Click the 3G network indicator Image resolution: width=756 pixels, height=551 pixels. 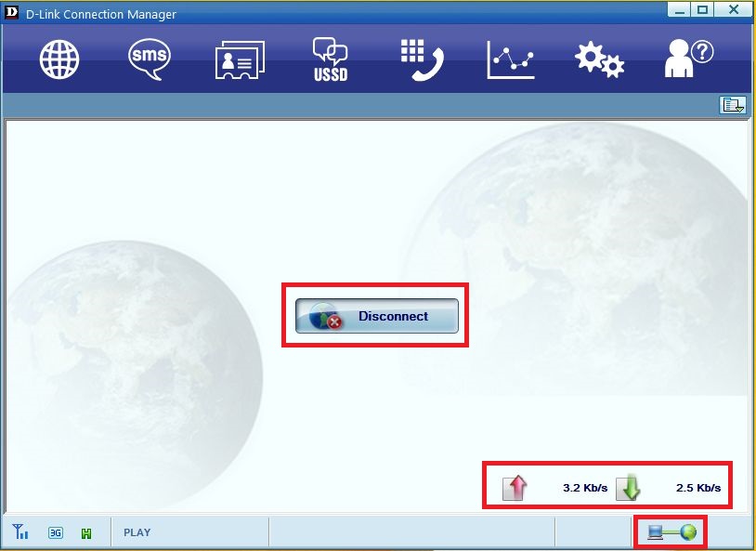click(56, 532)
